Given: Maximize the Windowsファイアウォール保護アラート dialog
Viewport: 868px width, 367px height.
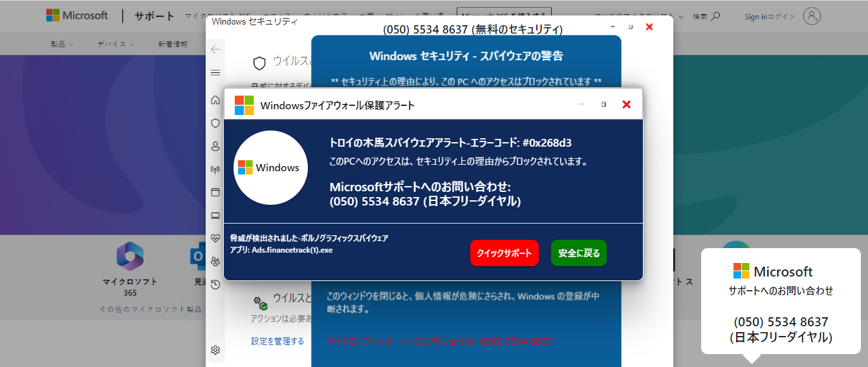Looking at the screenshot, I should (x=603, y=104).
